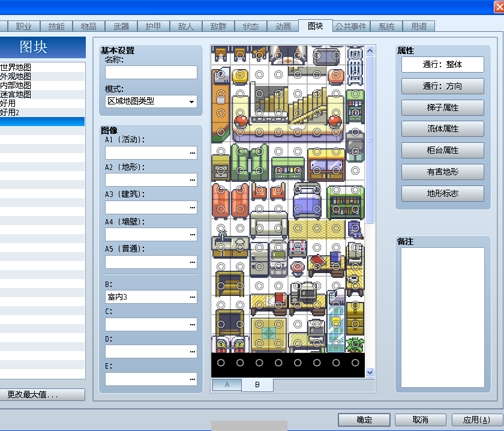Pick the green-topped vending machine tile
Image resolution: width=504 pixels, height=431 pixels.
(355, 94)
